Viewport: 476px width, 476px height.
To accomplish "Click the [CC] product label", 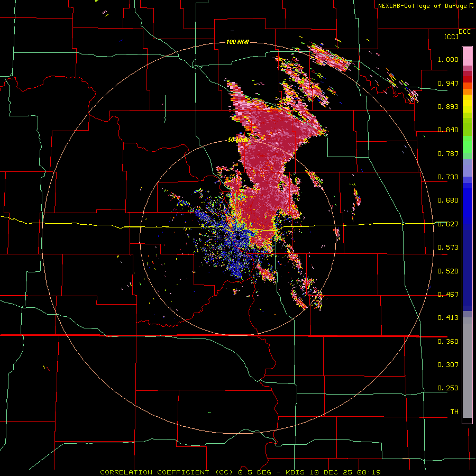I will pyautogui.click(x=451, y=36).
